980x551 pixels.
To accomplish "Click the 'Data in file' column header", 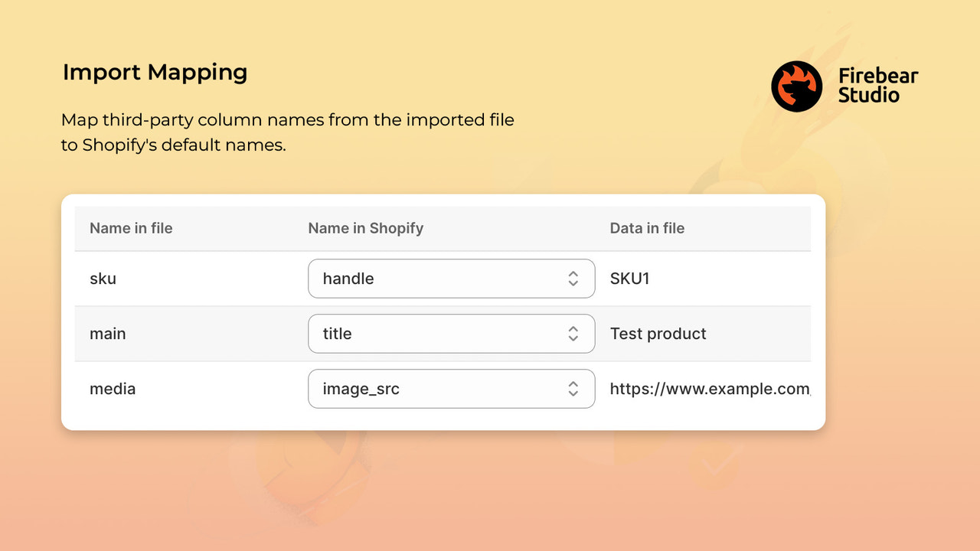I will (647, 228).
